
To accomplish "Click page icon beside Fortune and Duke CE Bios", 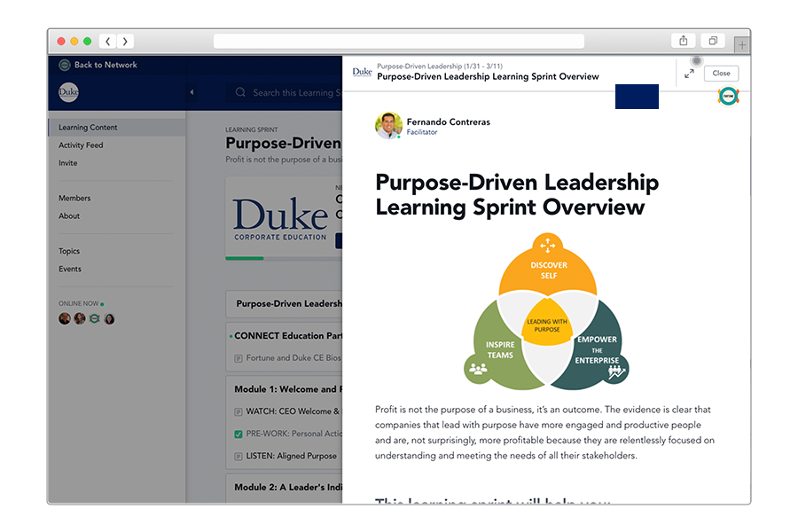I will (239, 358).
